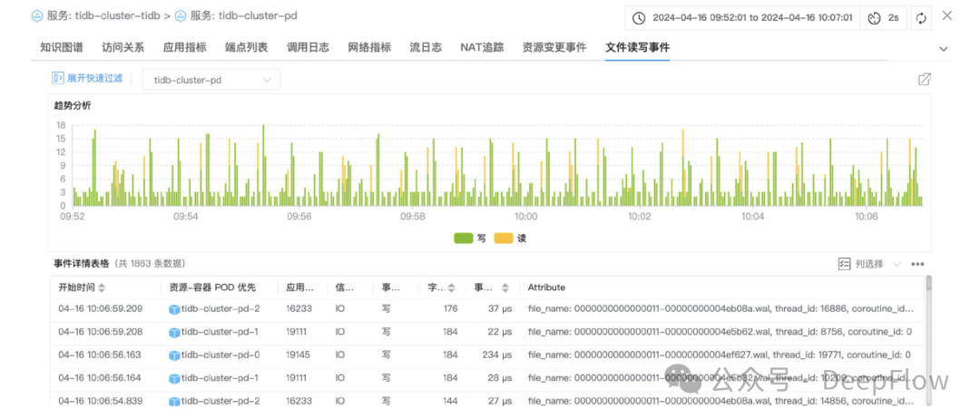Open the chart in new window icon
This screenshot has width=980, height=419.
tap(925, 79)
